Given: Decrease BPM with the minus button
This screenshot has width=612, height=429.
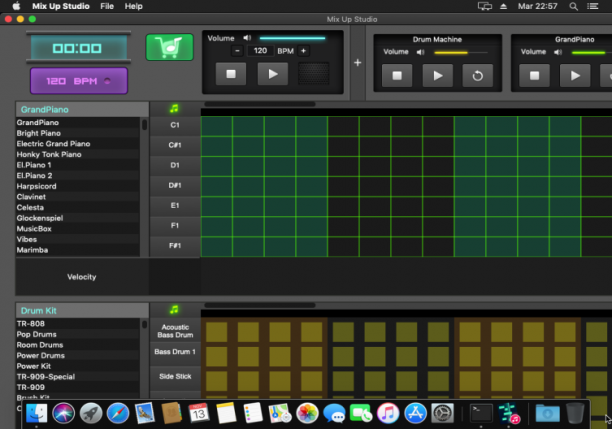Looking at the screenshot, I should 237,51.
